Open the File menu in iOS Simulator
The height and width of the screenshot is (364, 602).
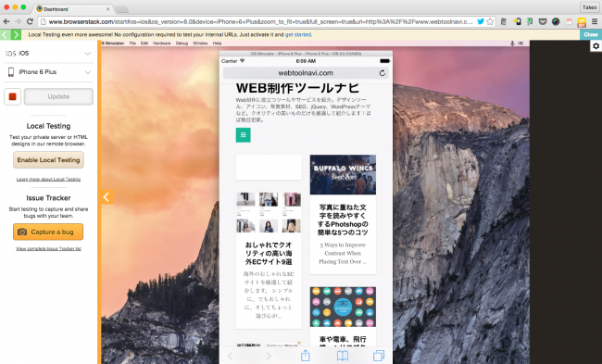pos(132,44)
